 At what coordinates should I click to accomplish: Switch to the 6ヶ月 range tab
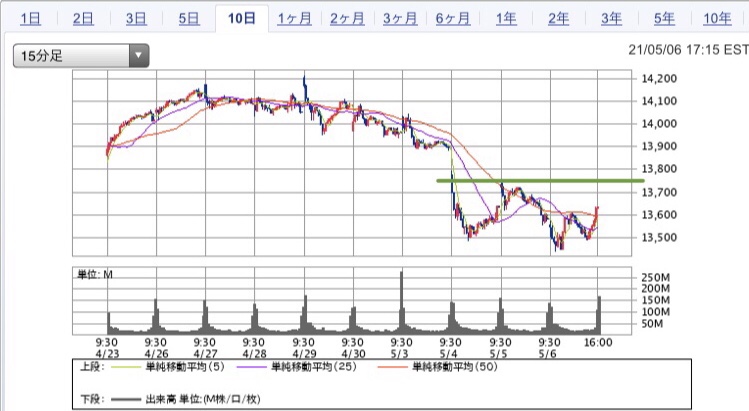[453, 19]
